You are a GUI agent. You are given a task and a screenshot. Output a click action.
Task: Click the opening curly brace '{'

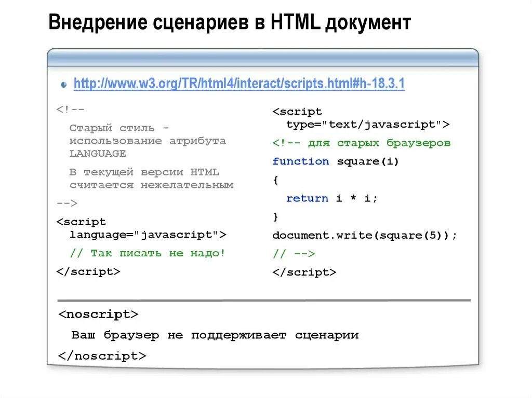click(275, 180)
